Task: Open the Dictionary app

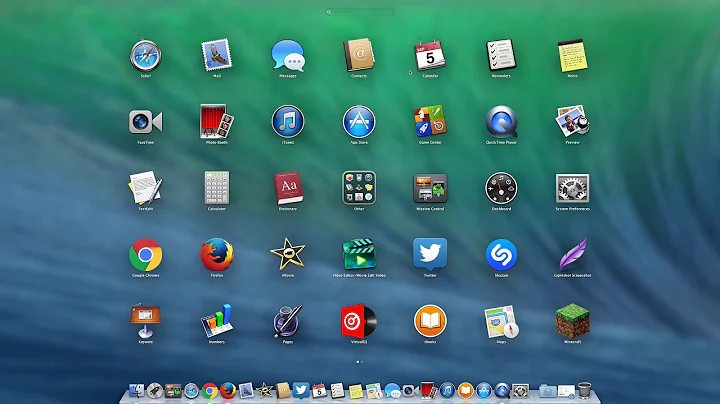Action: point(288,188)
